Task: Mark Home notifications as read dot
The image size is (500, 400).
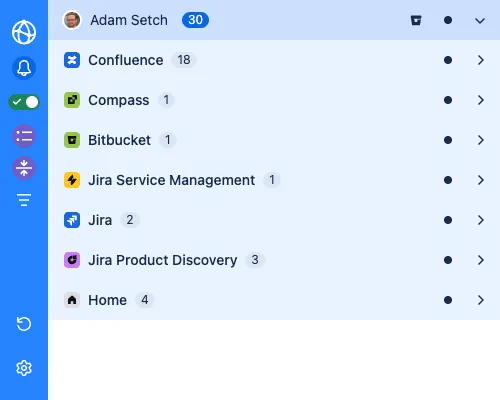Action: [448, 300]
